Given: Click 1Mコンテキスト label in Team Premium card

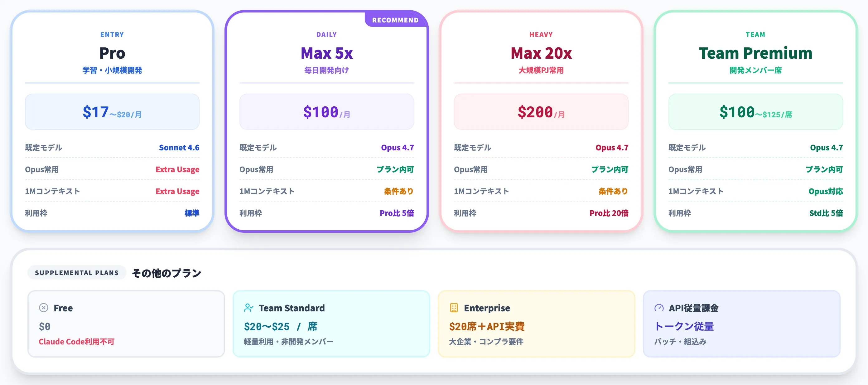Looking at the screenshot, I should [x=696, y=191].
